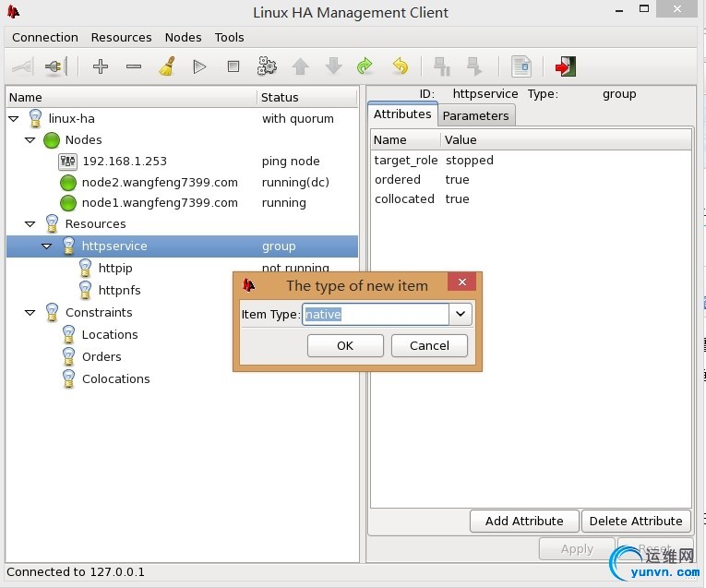Select the target_role attribute row
The height and width of the screenshot is (588, 706).
click(x=531, y=161)
